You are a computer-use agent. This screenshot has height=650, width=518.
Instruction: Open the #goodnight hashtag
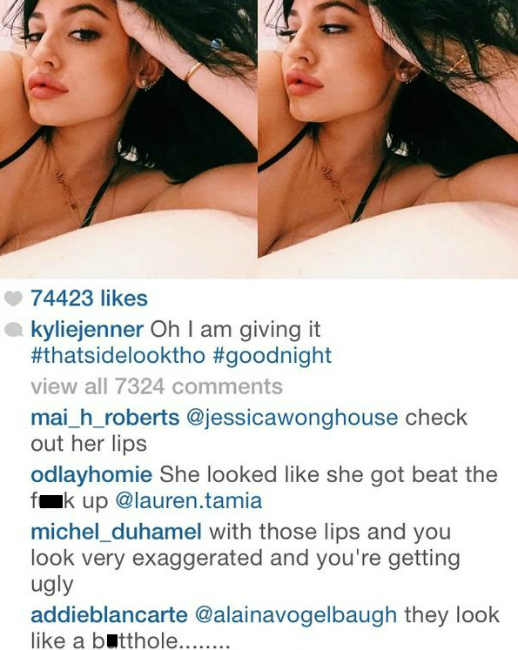tap(273, 356)
